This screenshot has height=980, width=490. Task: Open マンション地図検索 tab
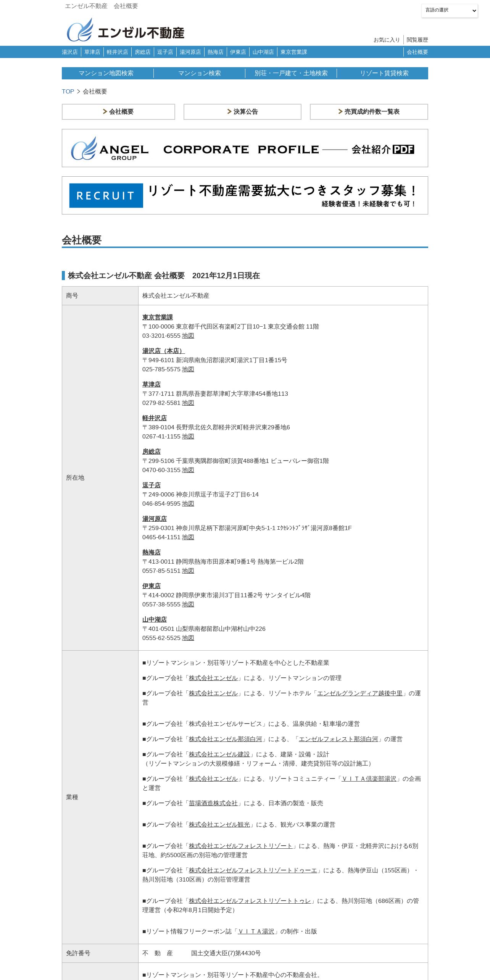coord(106,73)
